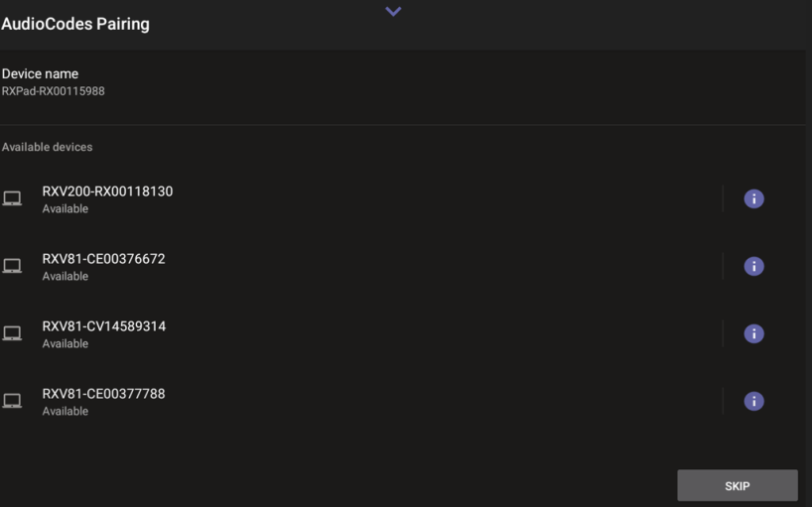The height and width of the screenshot is (507, 812).
Task: Click the AudioCodes Pairing title
Action: [x=75, y=24]
